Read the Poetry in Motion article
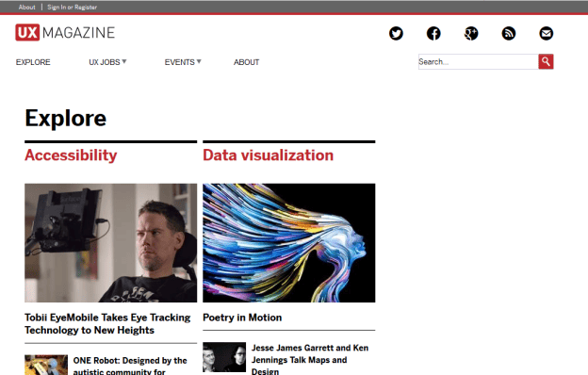This screenshot has width=588, height=375. click(x=242, y=318)
